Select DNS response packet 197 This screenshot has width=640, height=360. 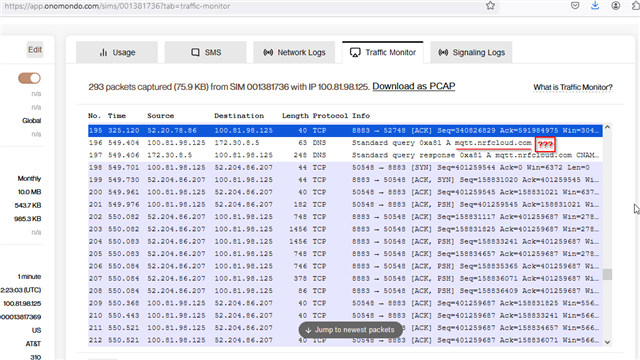click(345, 155)
